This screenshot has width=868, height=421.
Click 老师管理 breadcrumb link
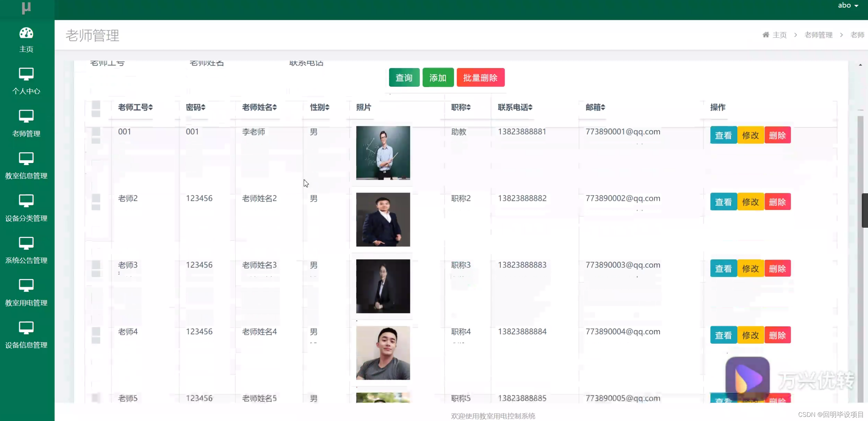818,35
